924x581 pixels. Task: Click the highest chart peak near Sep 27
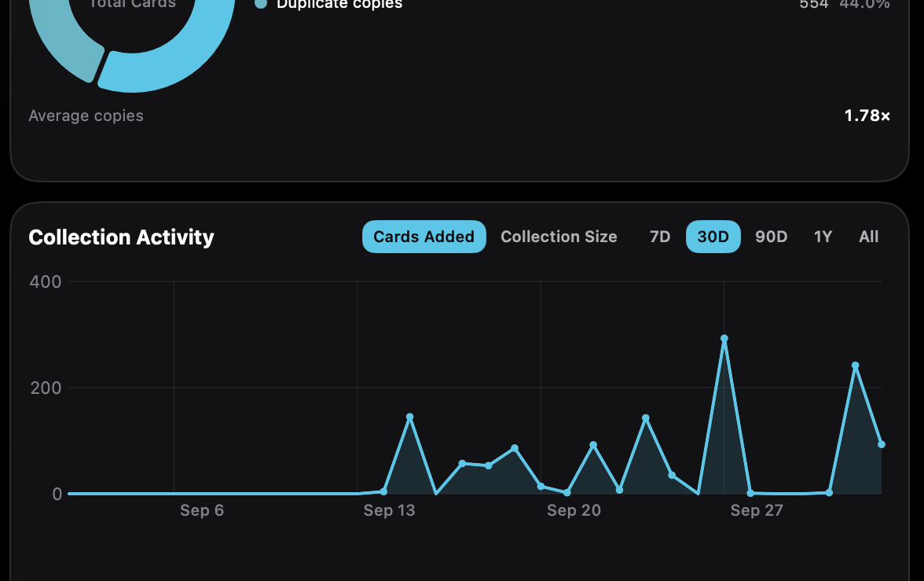[x=724, y=339]
